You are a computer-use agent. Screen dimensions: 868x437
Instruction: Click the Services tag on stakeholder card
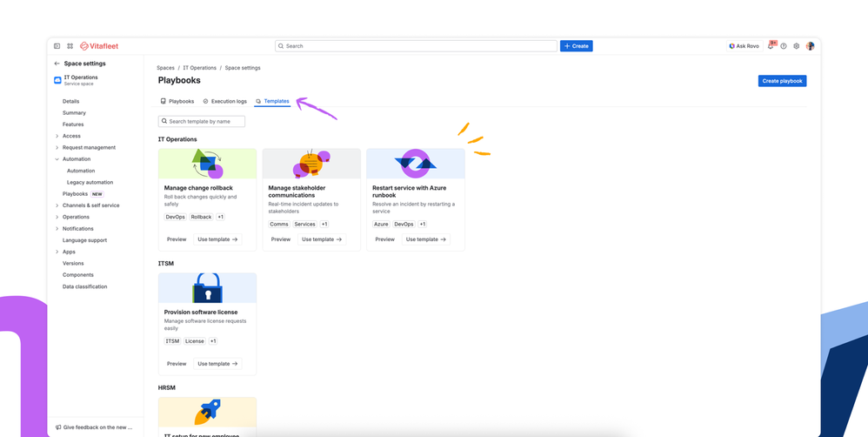coord(305,225)
